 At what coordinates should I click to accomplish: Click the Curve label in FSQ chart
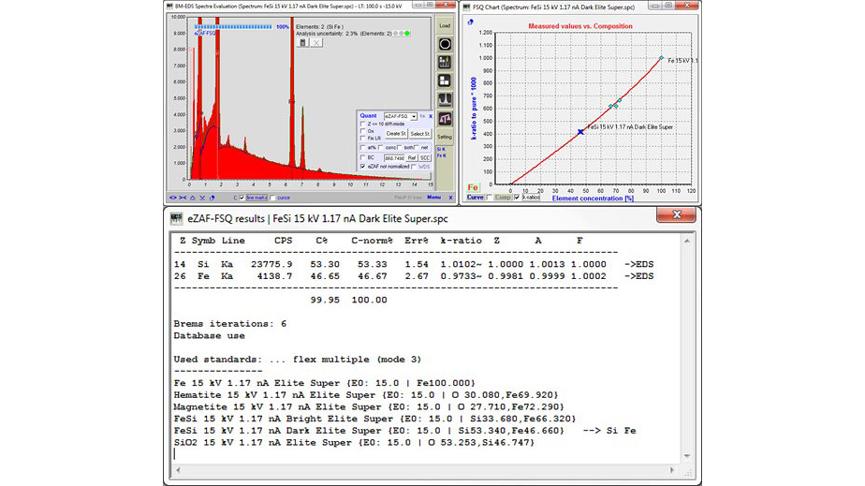pos(474,197)
